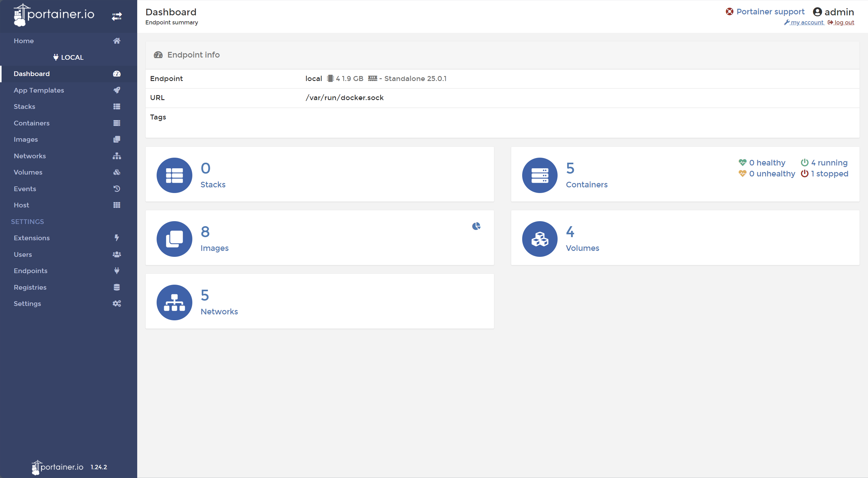Open Containers in the sidebar

[31, 123]
